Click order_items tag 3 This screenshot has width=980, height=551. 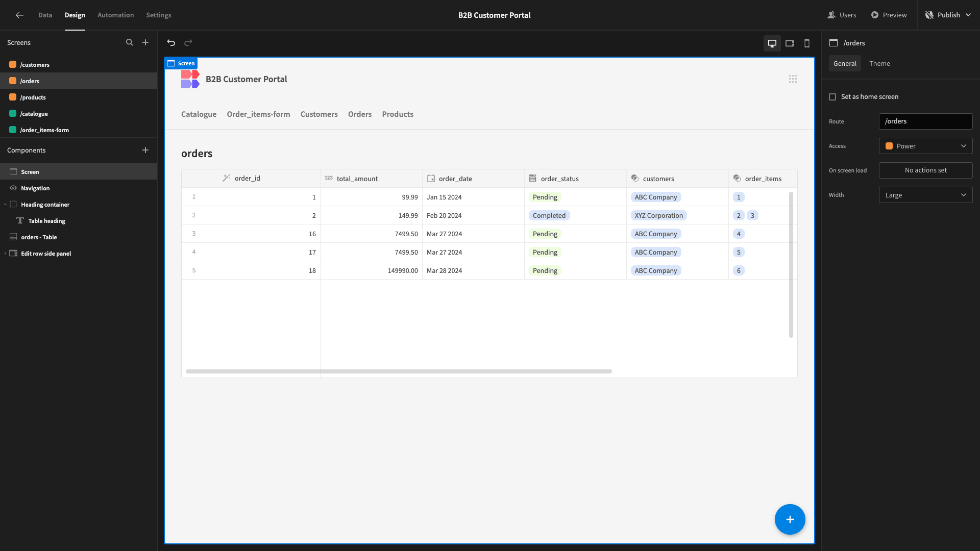point(752,215)
